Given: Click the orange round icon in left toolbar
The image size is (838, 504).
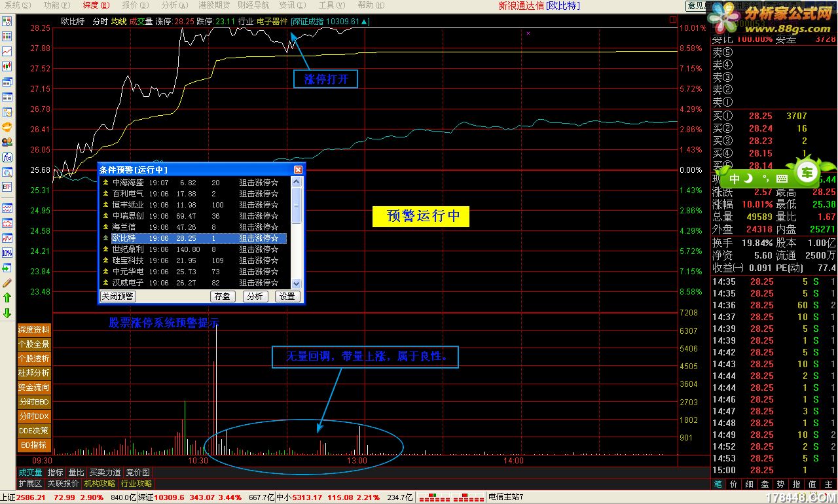Looking at the screenshot, I should 7,127.
